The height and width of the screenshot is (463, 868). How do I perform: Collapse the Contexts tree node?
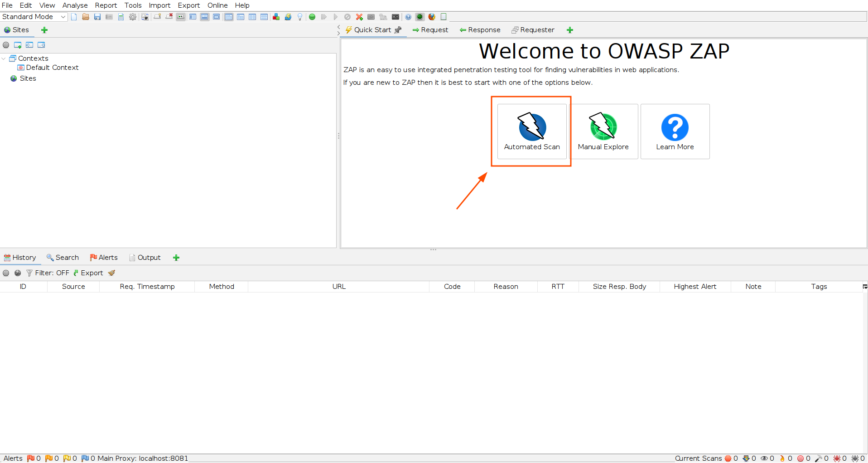[4, 58]
